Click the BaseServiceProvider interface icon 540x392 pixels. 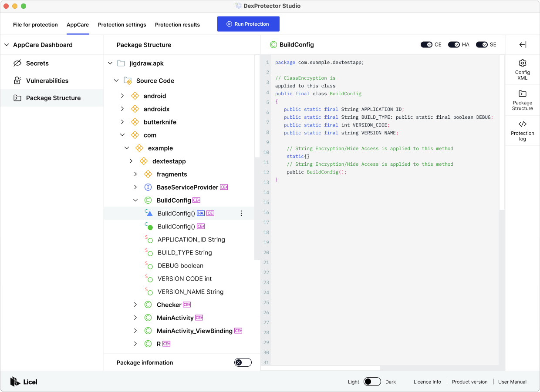tap(148, 187)
